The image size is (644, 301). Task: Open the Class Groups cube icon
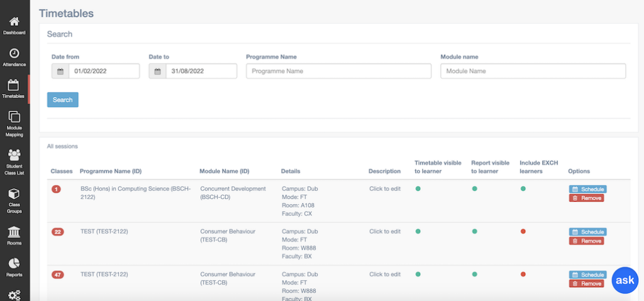click(x=14, y=193)
